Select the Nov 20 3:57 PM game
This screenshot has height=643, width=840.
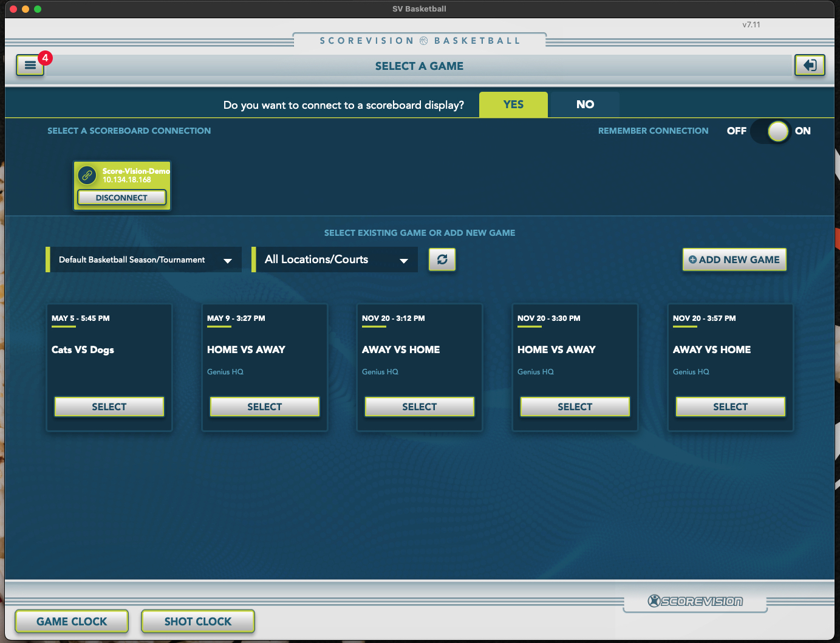click(730, 407)
